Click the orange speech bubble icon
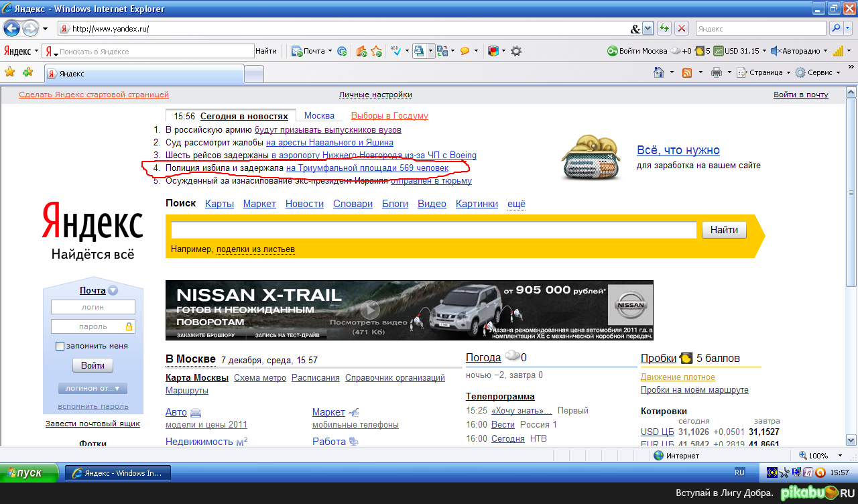Viewport: 858px width, 504px height. [465, 51]
